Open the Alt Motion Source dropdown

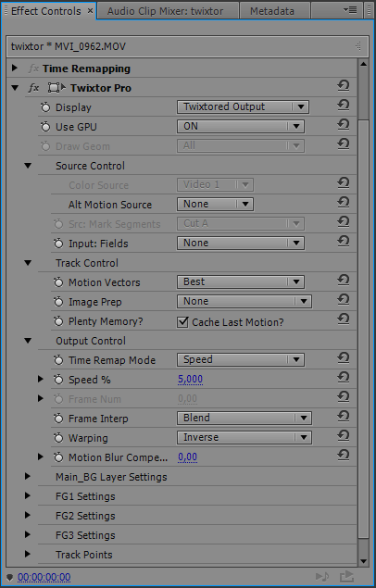point(215,204)
